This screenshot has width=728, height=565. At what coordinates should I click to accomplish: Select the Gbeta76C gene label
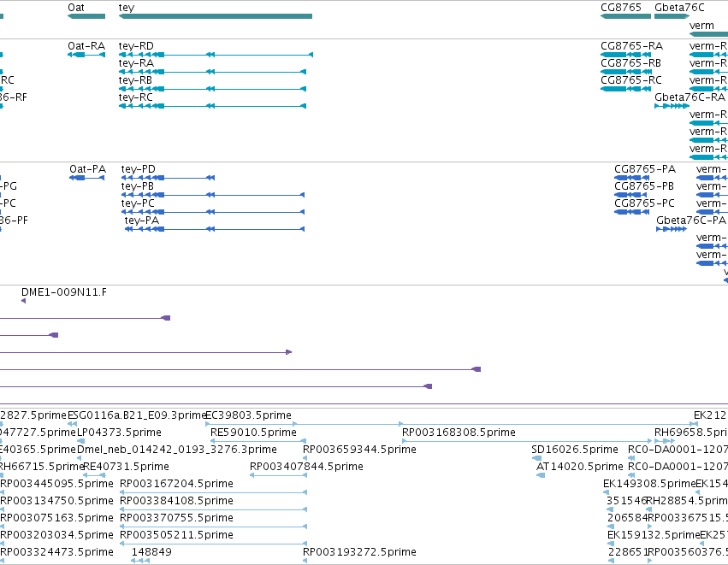pos(679,8)
